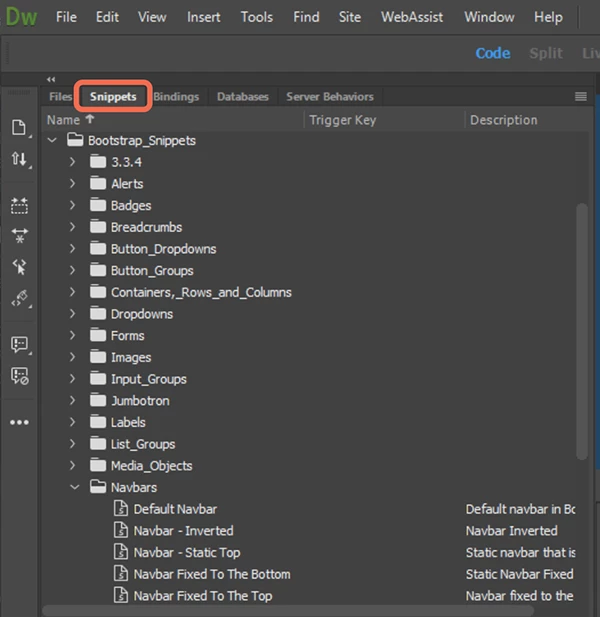Viewport: 600px width, 617px height.
Task: Open the Window menu
Action: click(x=489, y=17)
